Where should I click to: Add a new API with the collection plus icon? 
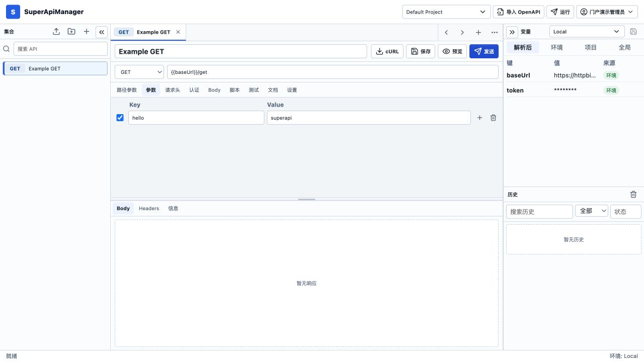pyautogui.click(x=87, y=32)
